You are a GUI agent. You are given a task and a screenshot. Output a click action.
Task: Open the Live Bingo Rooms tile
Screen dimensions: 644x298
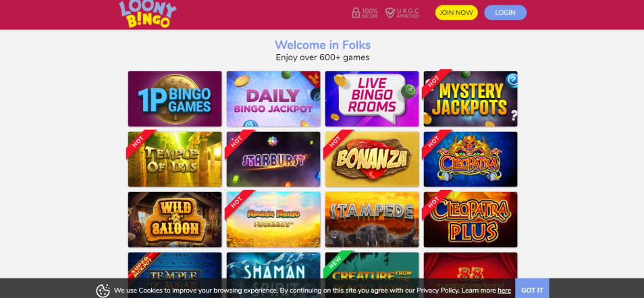coord(372,99)
